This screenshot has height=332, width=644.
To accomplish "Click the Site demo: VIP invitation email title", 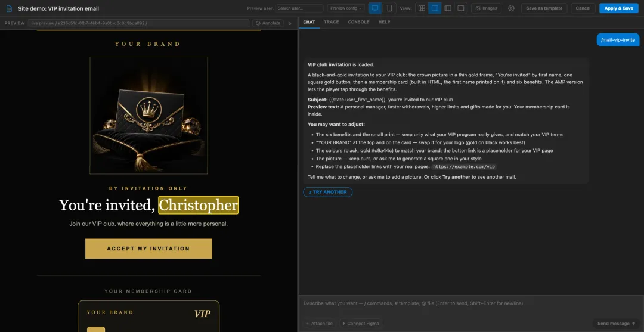I will click(x=58, y=8).
